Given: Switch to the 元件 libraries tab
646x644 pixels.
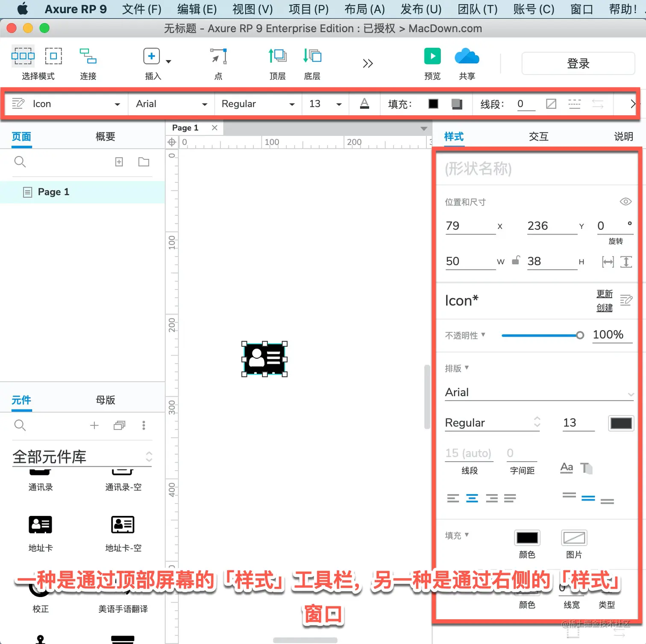Looking at the screenshot, I should point(21,400).
